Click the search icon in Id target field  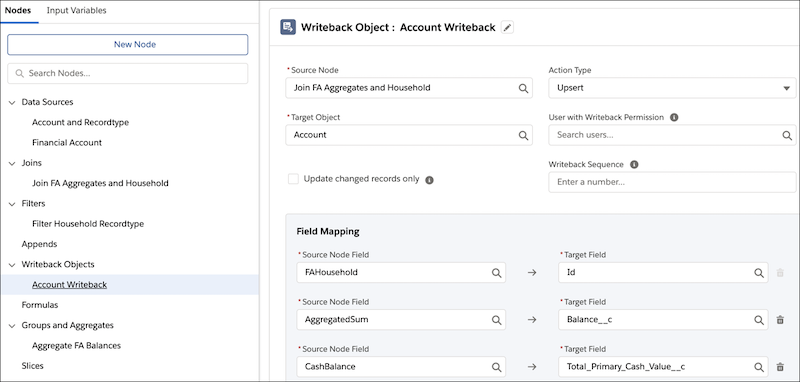(x=759, y=273)
